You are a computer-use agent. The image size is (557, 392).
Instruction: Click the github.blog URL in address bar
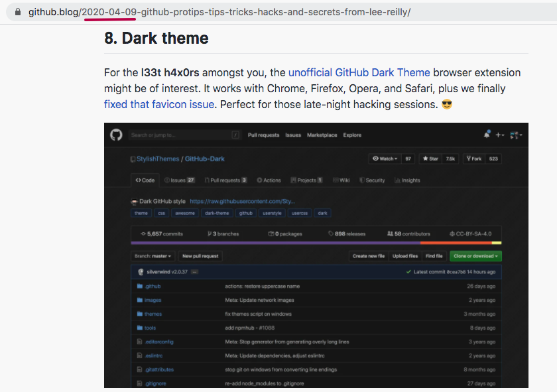(x=219, y=12)
